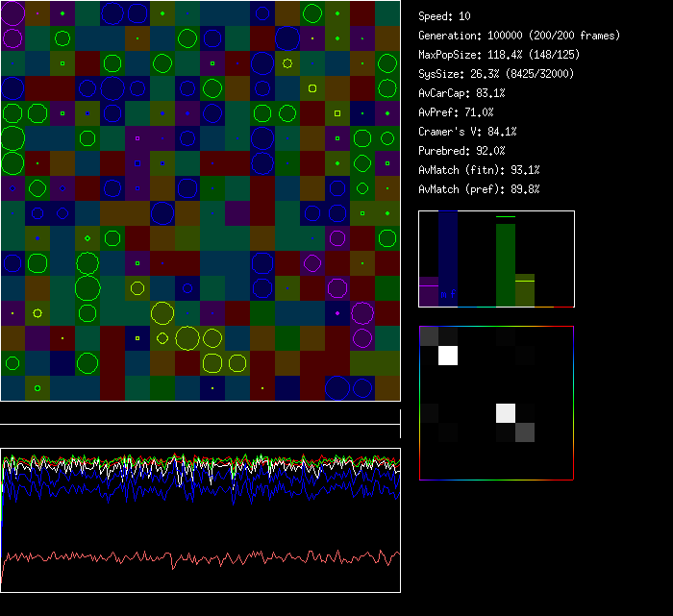
Task: Click the Speed: 10 readout
Action: (x=445, y=16)
